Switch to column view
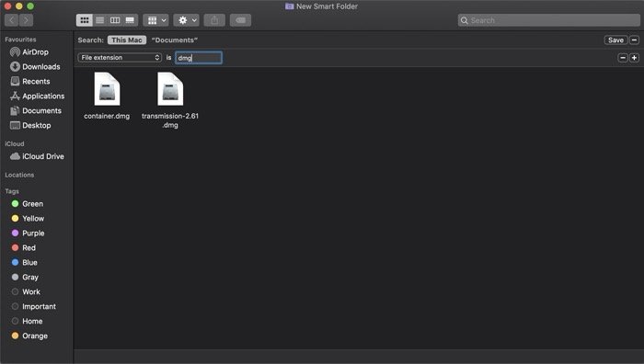Screen dimensions: 644x364 click(x=115, y=20)
